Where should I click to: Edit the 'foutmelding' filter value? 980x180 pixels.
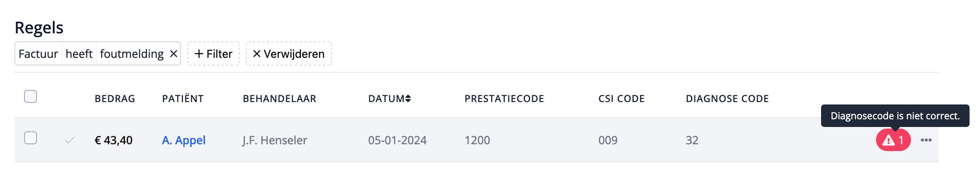point(132,54)
